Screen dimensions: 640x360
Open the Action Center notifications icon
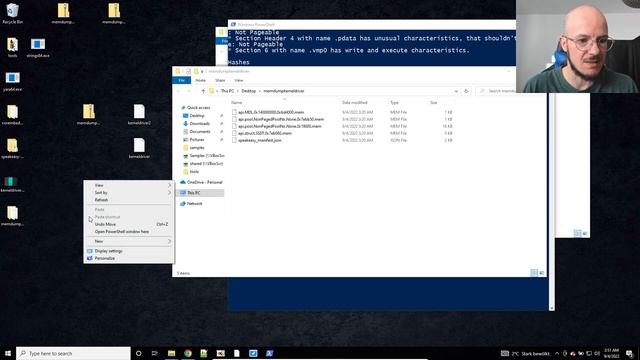[x=629, y=353]
